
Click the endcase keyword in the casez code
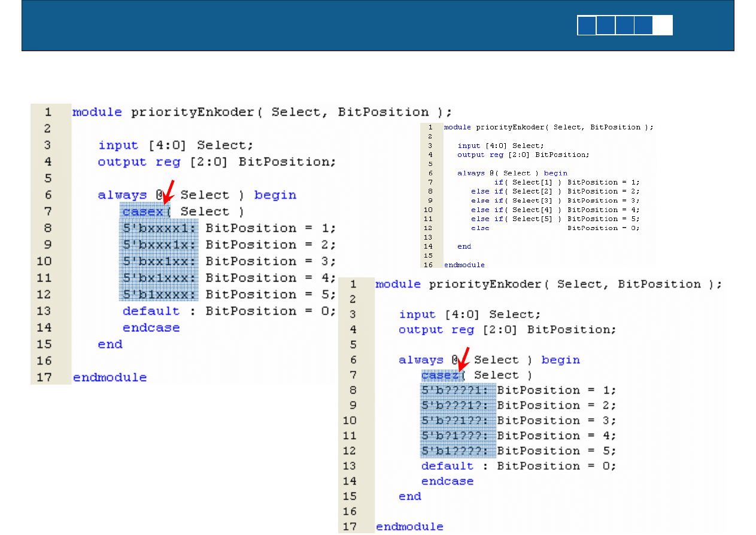click(447, 481)
